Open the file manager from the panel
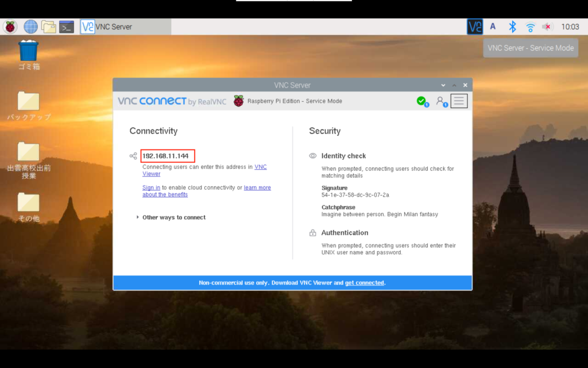The height and width of the screenshot is (368, 588). (49, 27)
